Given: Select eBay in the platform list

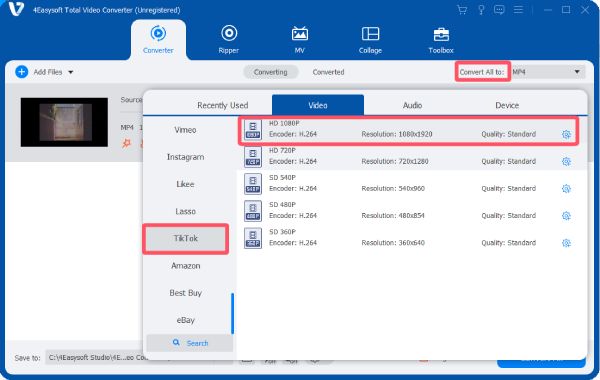Looking at the screenshot, I should pos(186,320).
